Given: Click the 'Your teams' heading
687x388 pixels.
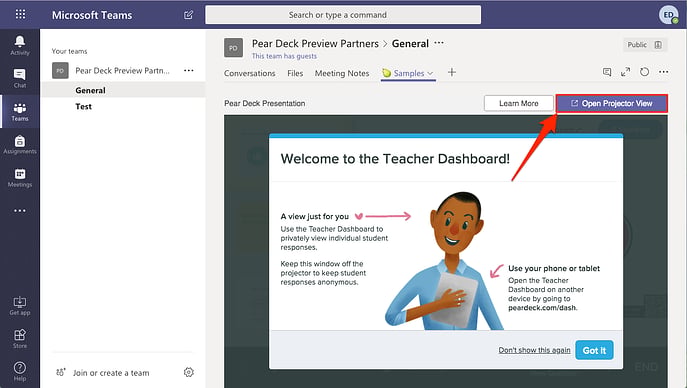Looking at the screenshot, I should point(69,51).
